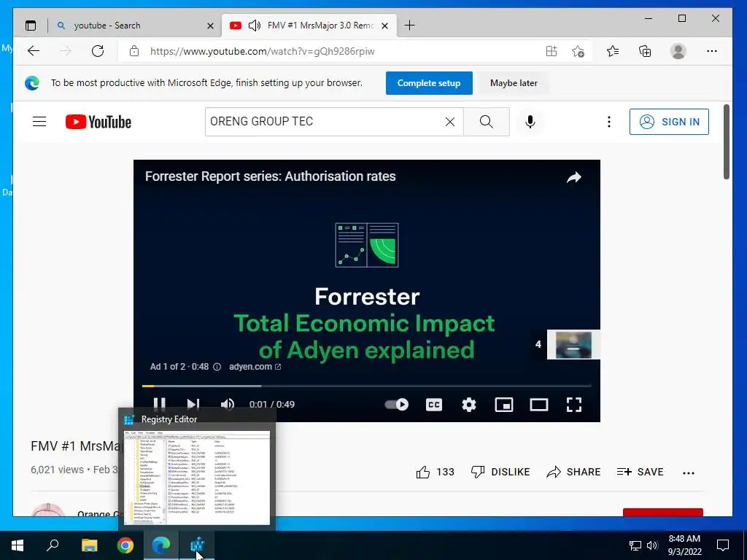Viewport: 747px width, 560px height.
Task: Open a new browser tab
Action: click(409, 26)
